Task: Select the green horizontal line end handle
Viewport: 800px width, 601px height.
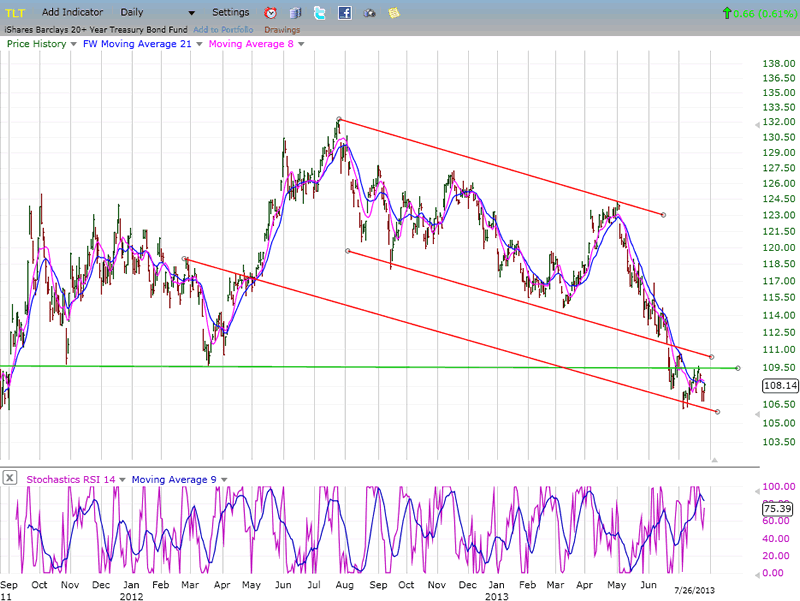Action: (738, 368)
